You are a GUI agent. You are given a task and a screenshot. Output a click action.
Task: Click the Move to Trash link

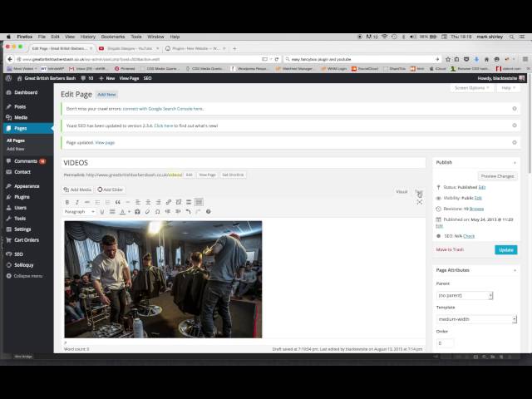(x=450, y=249)
